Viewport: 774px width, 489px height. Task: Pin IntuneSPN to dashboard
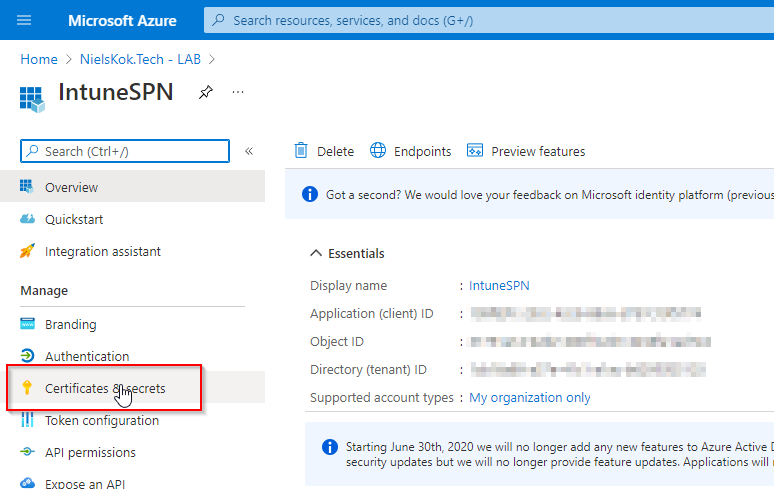(205, 92)
